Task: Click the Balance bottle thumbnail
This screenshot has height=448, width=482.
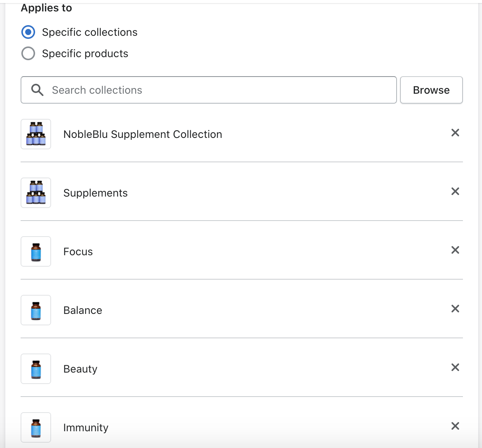Action: [x=36, y=310]
